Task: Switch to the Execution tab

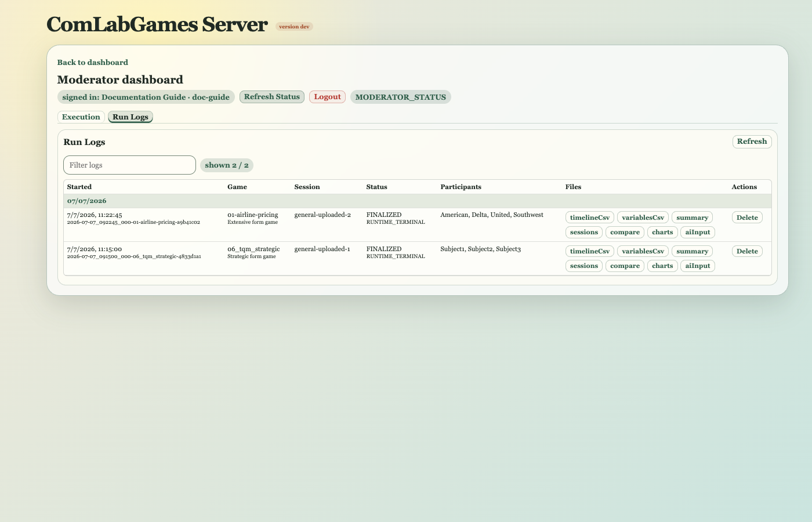Action: coord(81,117)
